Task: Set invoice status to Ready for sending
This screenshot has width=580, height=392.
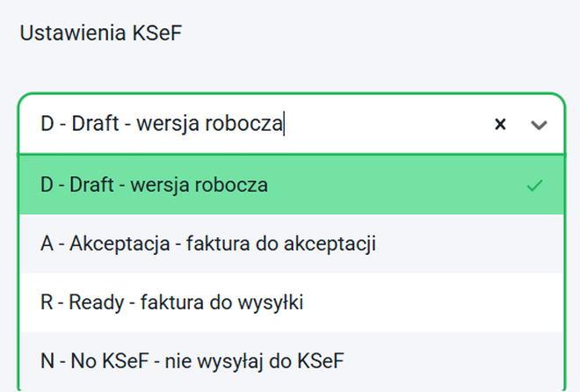Action: tap(172, 302)
